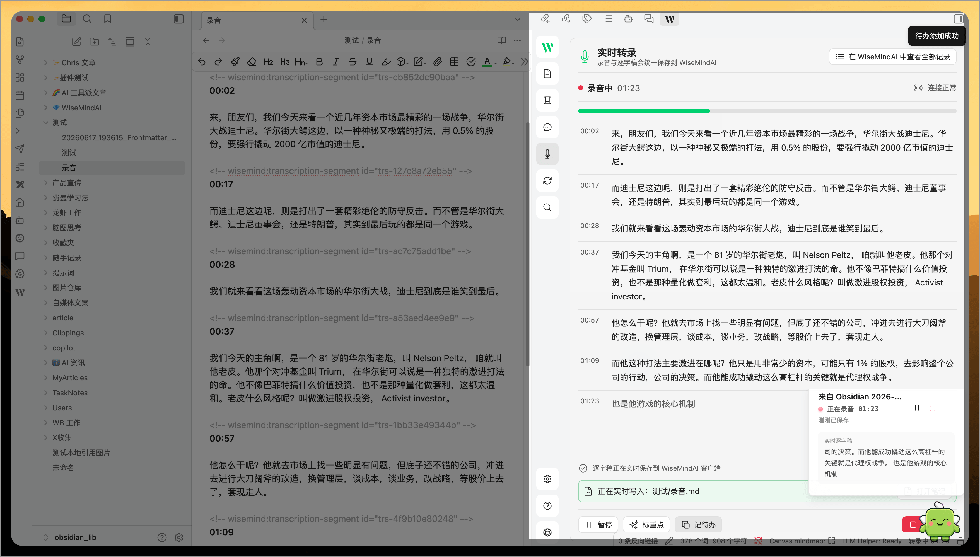
Task: Clear formatting with eraser icon
Action: [252, 62]
